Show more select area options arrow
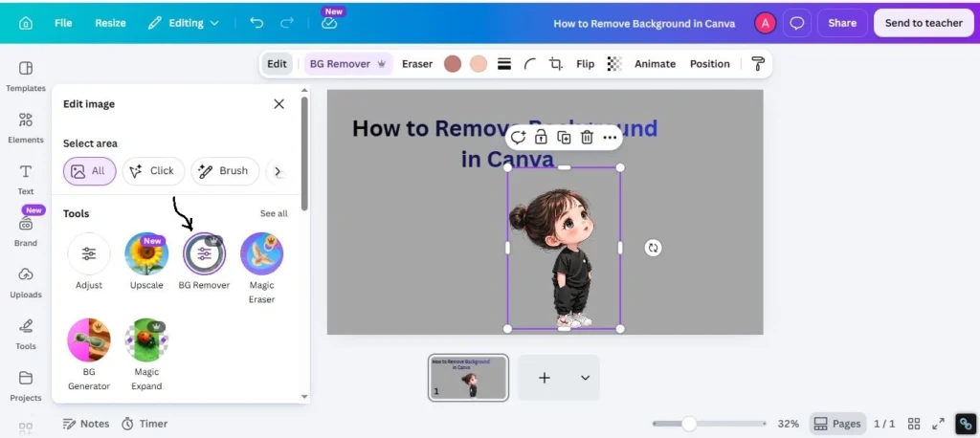Screen dimensions: 980x438 click(x=278, y=171)
